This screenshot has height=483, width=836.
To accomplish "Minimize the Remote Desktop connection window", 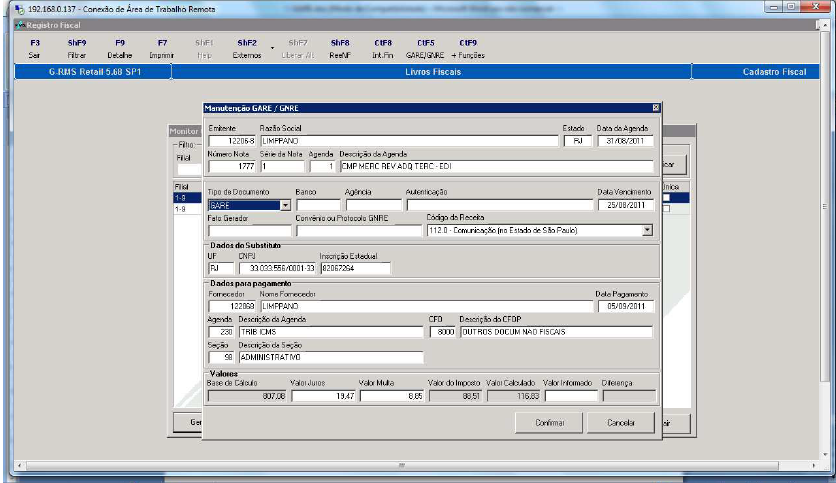I will [775, 7].
